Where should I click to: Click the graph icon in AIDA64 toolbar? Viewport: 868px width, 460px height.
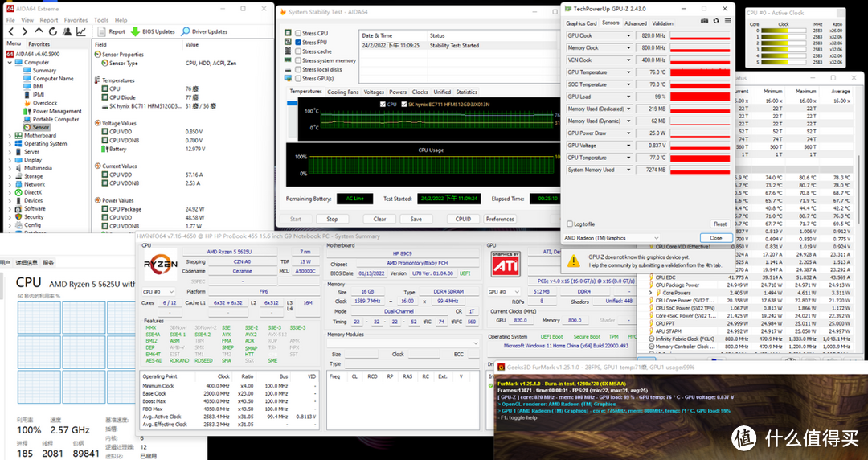(81, 31)
